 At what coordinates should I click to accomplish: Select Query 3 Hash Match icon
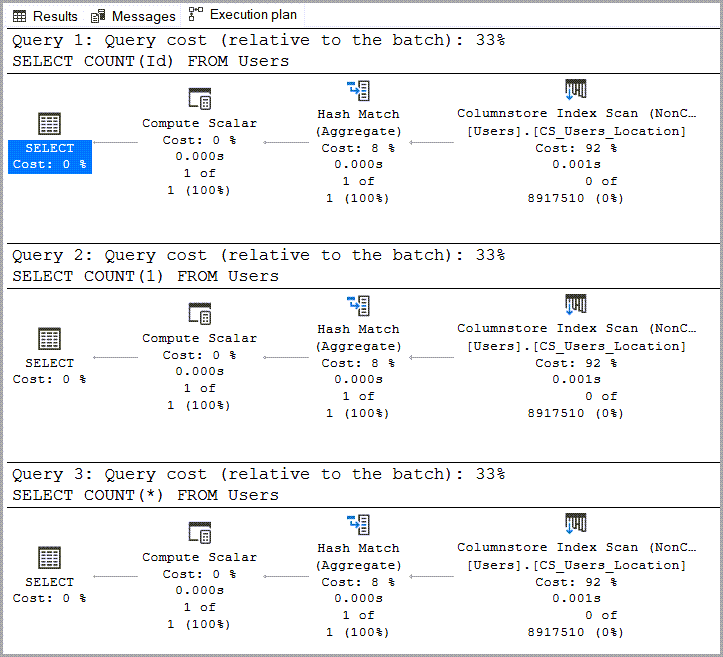pyautogui.click(x=359, y=525)
